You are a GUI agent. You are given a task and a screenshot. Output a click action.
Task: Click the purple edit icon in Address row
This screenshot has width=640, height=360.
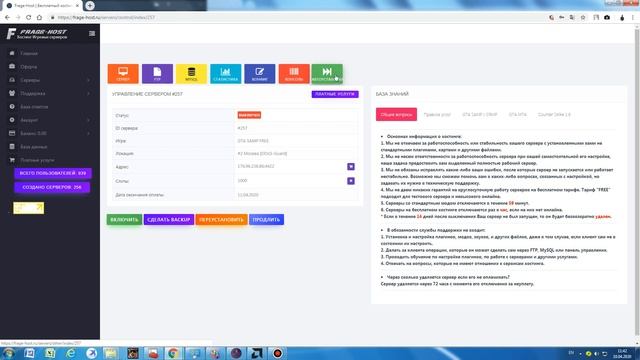[351, 167]
